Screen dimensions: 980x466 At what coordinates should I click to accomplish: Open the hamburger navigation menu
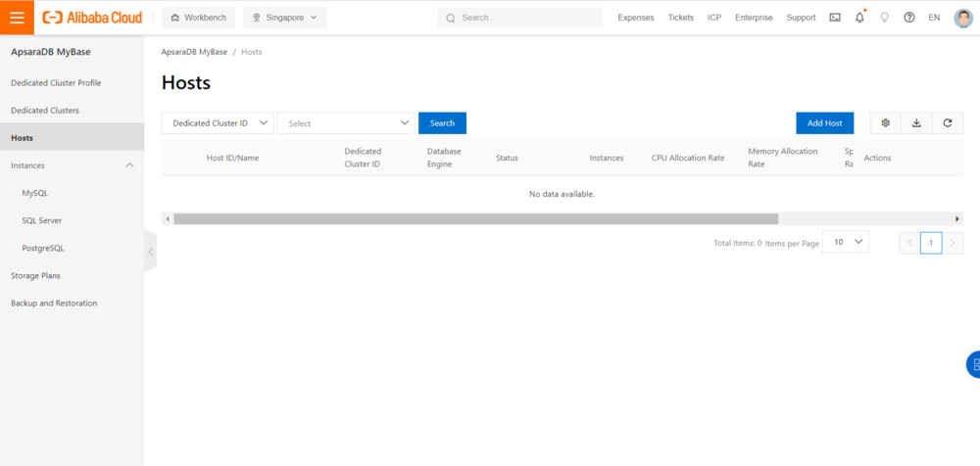tap(17, 18)
